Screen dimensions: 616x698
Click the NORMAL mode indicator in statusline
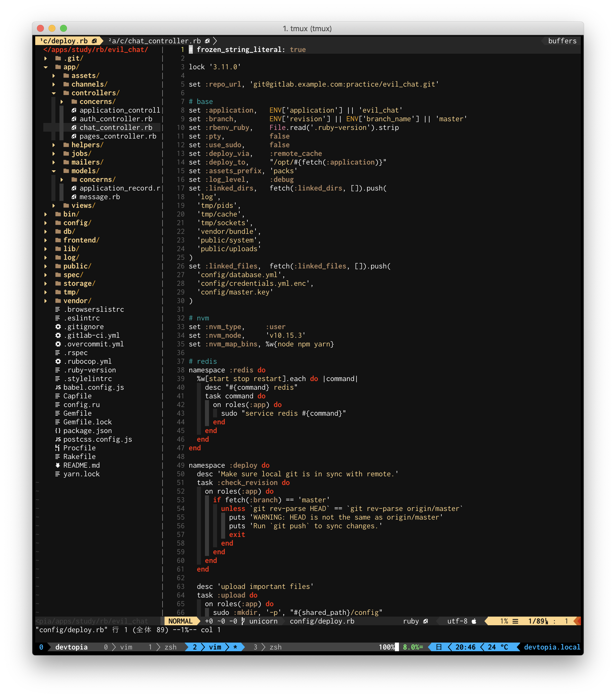(x=180, y=621)
